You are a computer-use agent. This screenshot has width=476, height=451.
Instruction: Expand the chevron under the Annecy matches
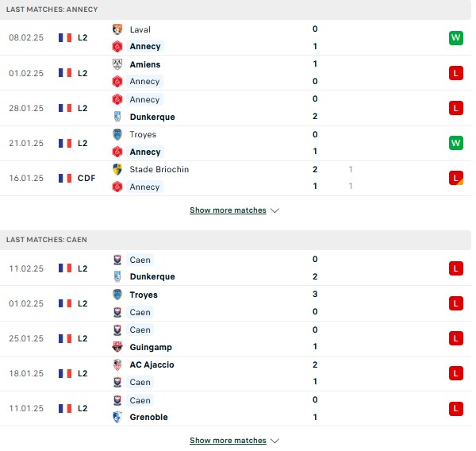(274, 210)
